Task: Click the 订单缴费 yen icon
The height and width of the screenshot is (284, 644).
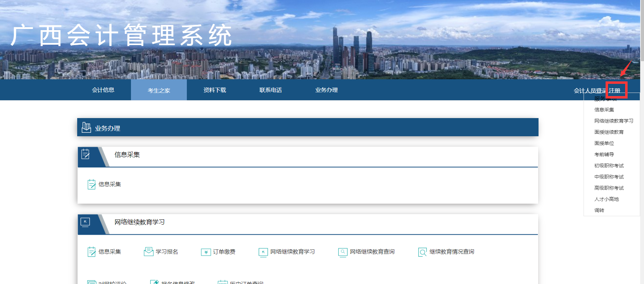Action: [x=206, y=252]
